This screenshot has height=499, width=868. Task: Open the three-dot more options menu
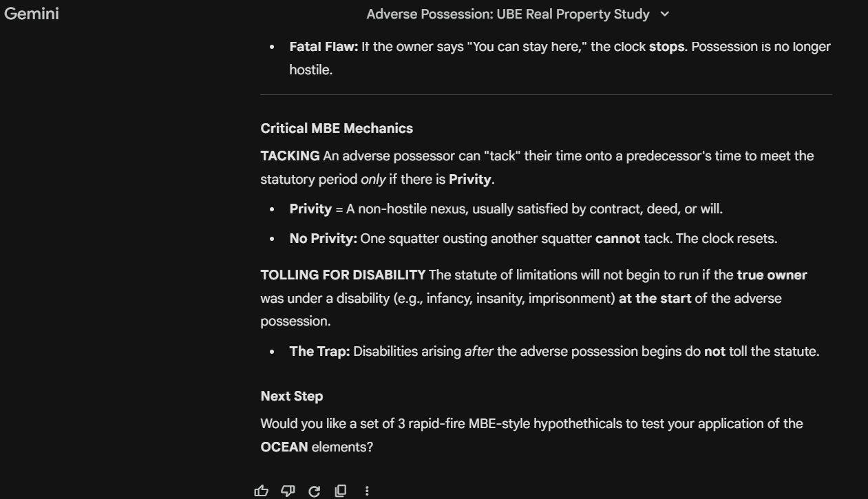[367, 491]
